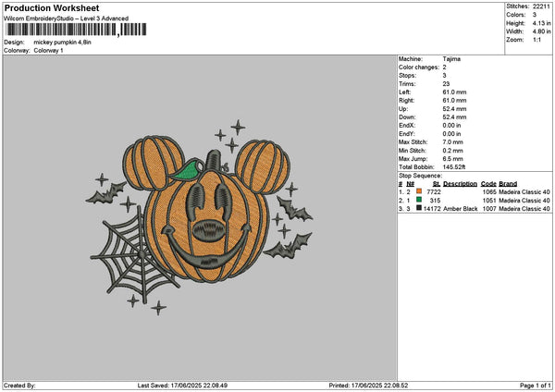This screenshot has height=392, width=555.
Task: Click thread code '1007'
Action: click(x=489, y=209)
